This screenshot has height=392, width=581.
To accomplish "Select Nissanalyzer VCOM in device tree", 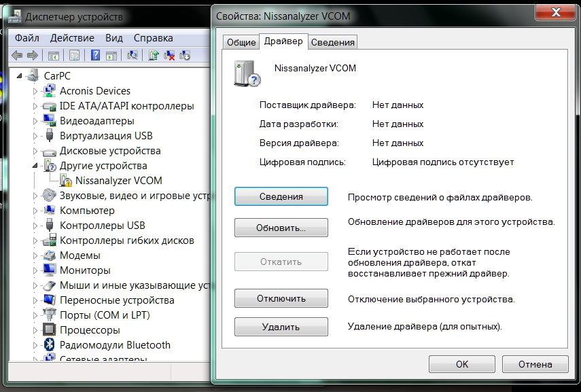I will point(118,181).
